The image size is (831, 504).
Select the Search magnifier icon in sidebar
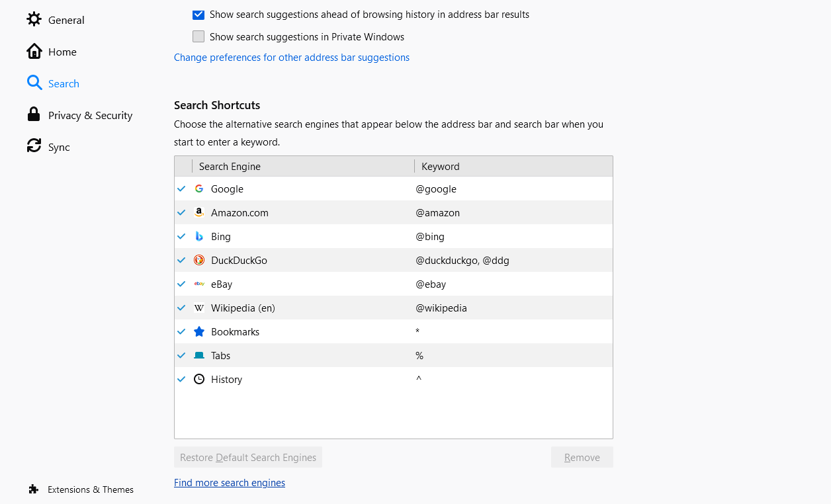(x=34, y=83)
